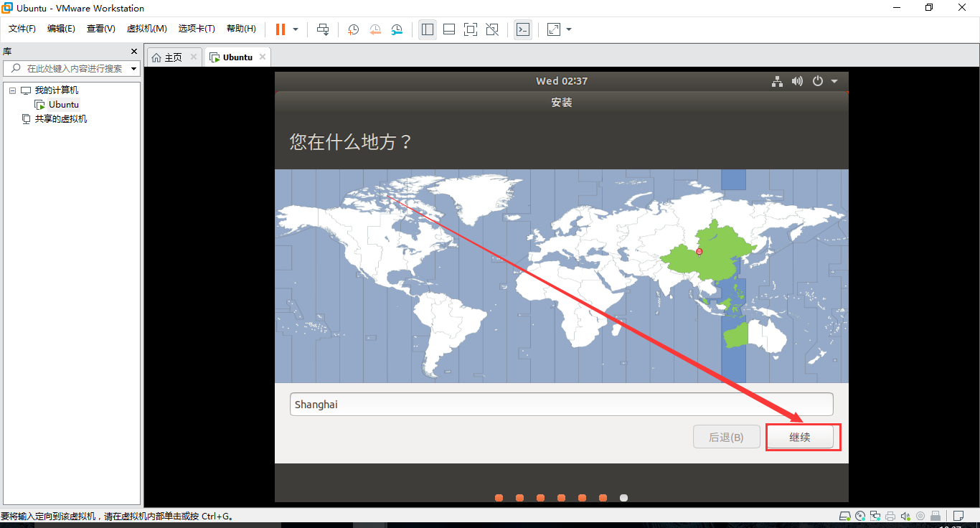Click the sound card status icon
The image size is (980, 528).
point(905,516)
